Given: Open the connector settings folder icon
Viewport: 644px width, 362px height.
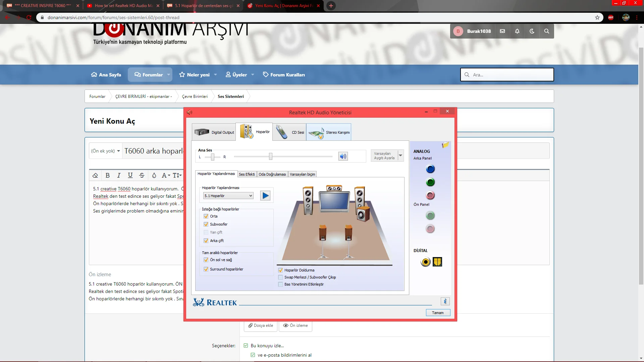Looking at the screenshot, I should [x=445, y=145].
